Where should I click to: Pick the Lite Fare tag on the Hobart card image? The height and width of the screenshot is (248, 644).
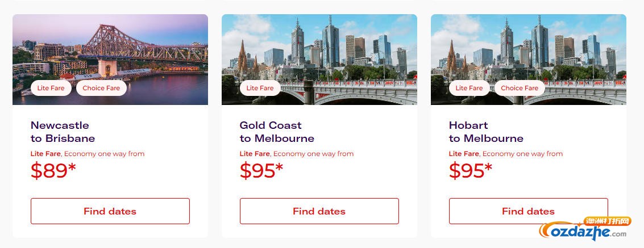pos(470,88)
